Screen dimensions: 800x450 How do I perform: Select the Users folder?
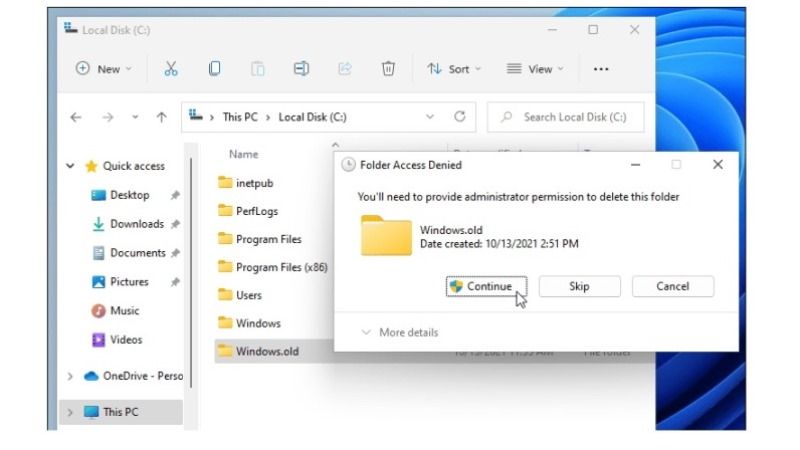tap(239, 295)
